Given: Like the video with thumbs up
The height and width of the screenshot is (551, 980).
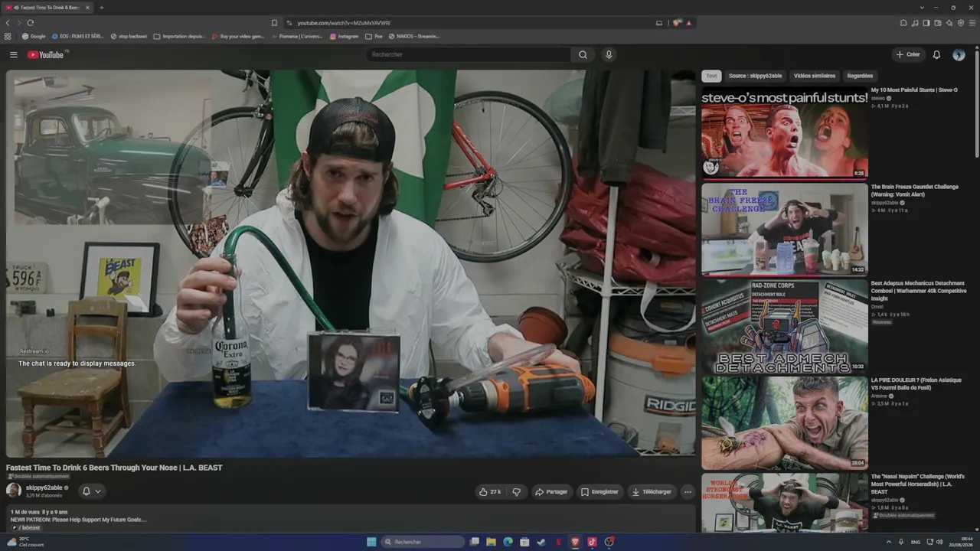Looking at the screenshot, I should (489, 491).
